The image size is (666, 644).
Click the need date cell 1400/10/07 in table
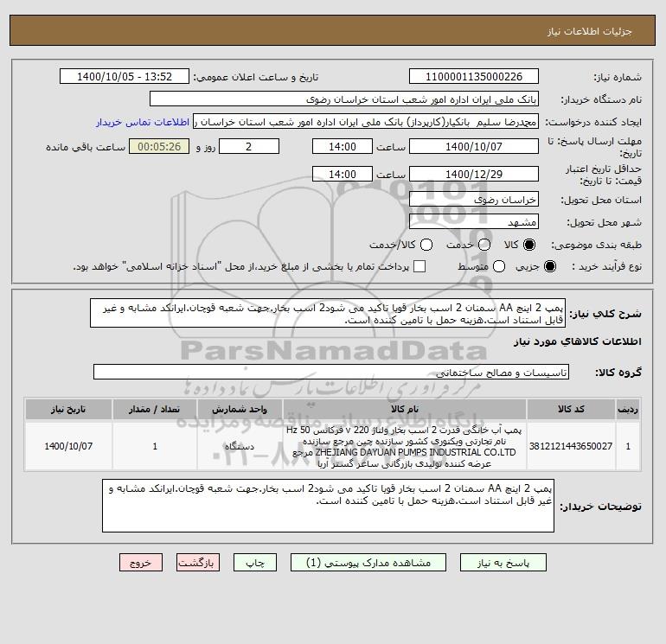(x=68, y=446)
